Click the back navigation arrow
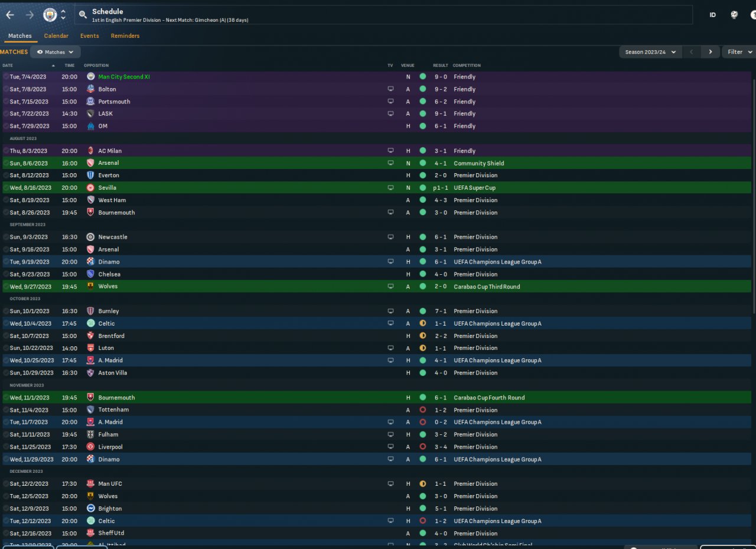This screenshot has height=549, width=756. 10,15
